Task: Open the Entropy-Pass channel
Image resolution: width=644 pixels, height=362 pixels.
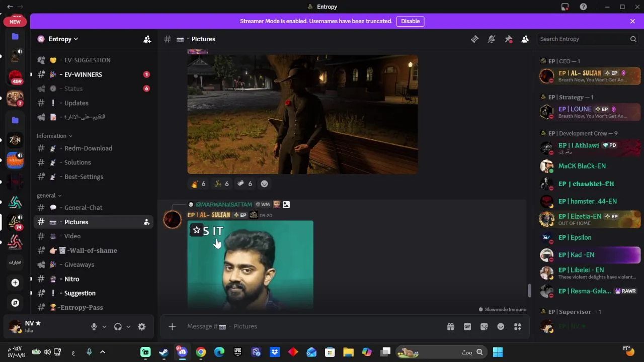Action: (x=94, y=307)
